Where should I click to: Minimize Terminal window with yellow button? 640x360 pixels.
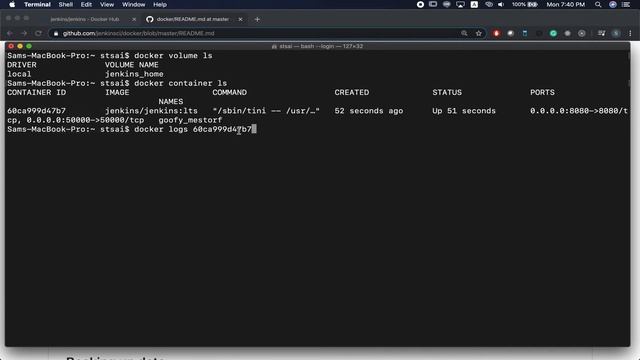(x=20, y=46)
